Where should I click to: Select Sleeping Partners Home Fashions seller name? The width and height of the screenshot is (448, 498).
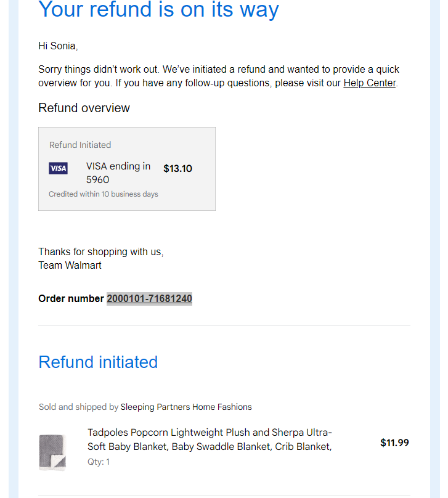tap(186, 407)
